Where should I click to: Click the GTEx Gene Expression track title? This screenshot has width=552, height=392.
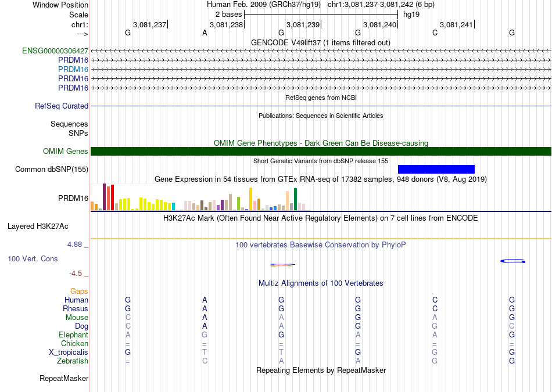pyautogui.click(x=321, y=179)
